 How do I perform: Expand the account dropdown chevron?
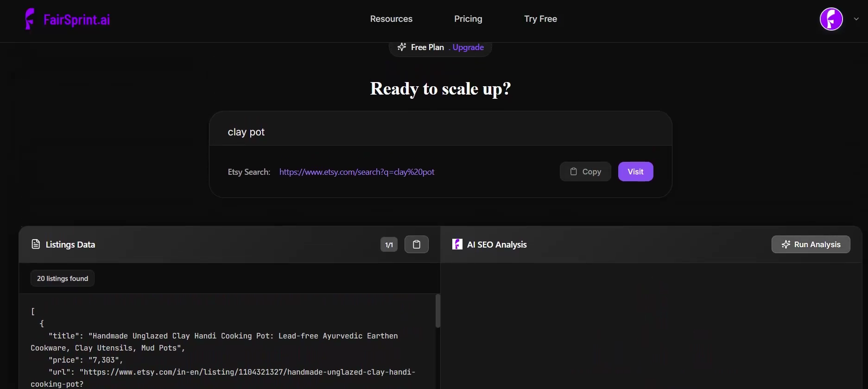(856, 19)
